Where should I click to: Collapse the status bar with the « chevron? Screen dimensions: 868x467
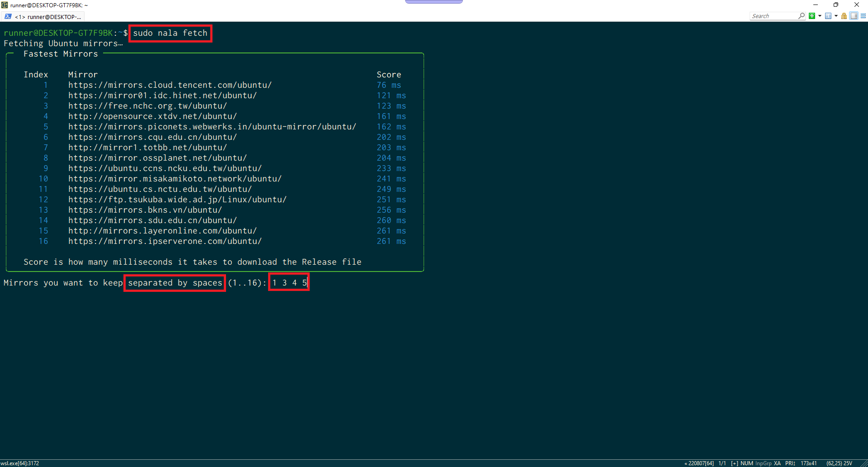click(686, 463)
